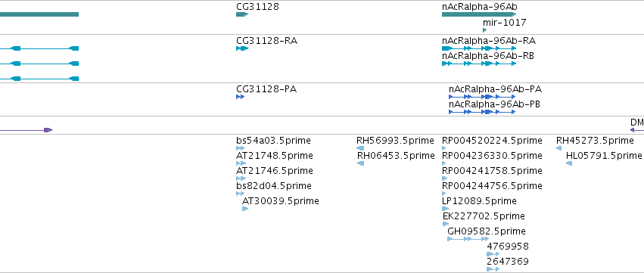
Task: Select the nAcRalpha-96Ab-RA transcript glyph
Action: click(x=479, y=48)
